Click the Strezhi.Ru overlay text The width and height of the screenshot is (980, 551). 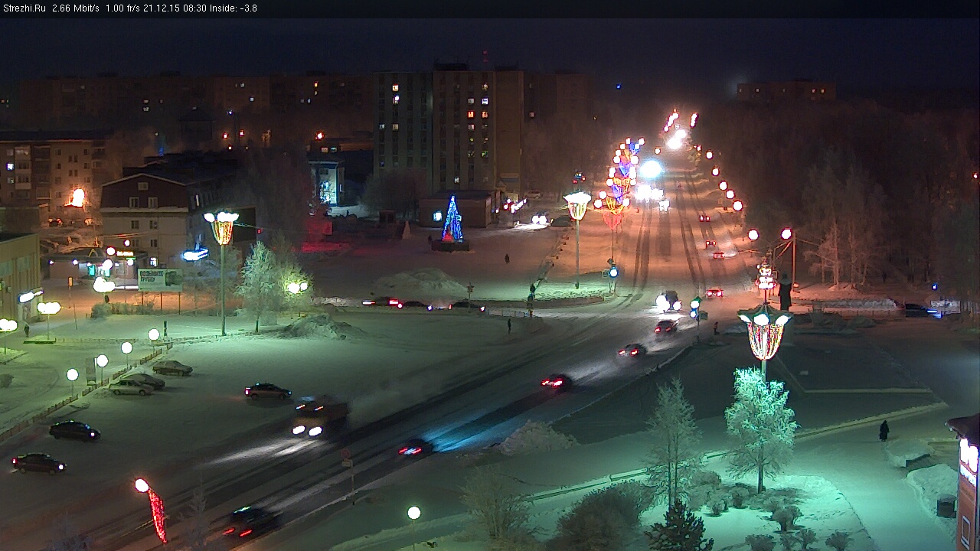(24, 8)
